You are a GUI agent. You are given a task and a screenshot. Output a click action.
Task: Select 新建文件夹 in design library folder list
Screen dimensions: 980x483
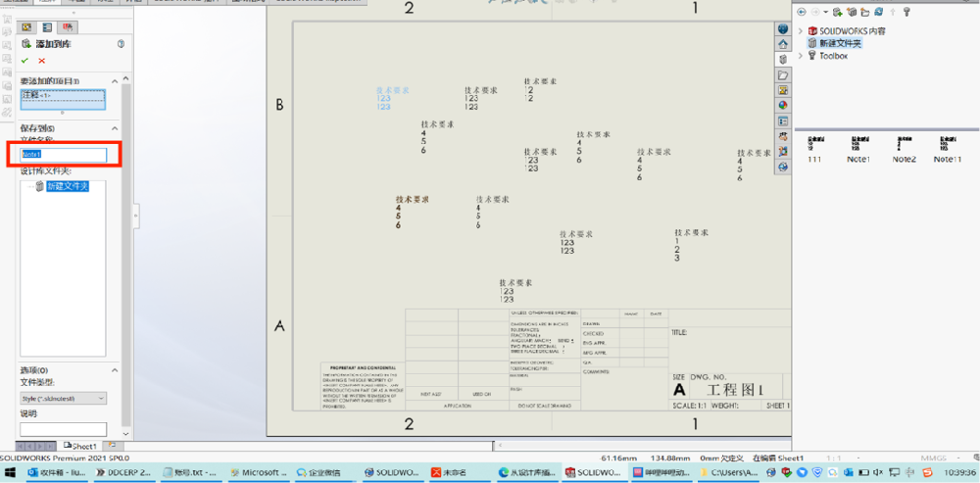pyautogui.click(x=68, y=186)
